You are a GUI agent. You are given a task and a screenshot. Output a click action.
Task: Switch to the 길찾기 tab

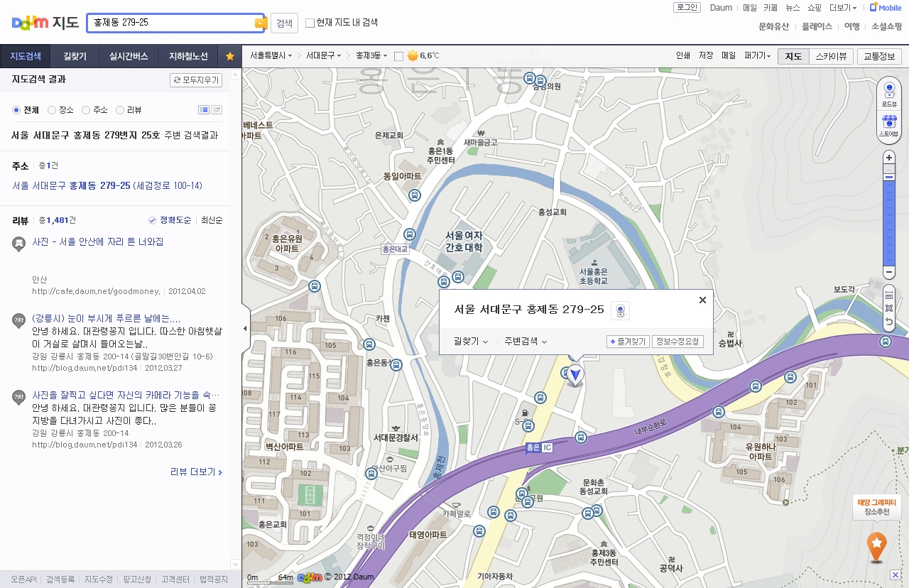click(75, 56)
